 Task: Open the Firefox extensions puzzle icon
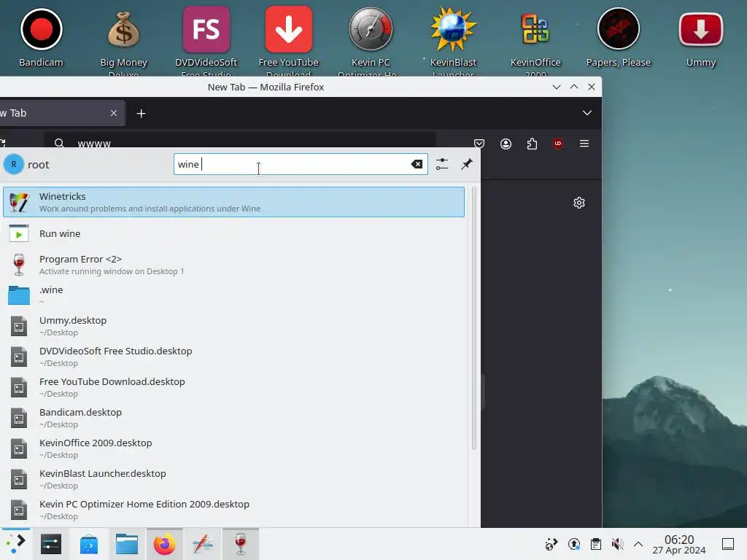pos(532,144)
